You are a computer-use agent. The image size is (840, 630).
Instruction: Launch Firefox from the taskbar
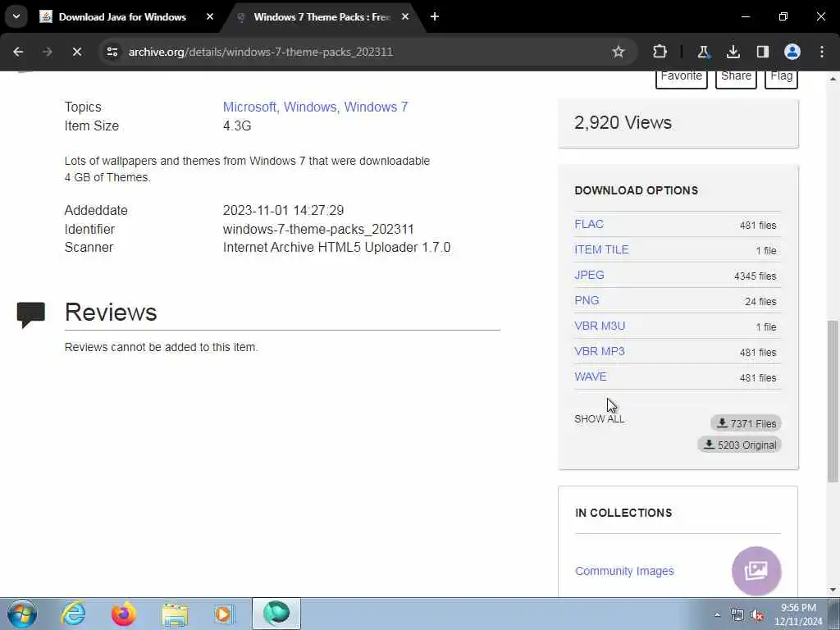123,614
